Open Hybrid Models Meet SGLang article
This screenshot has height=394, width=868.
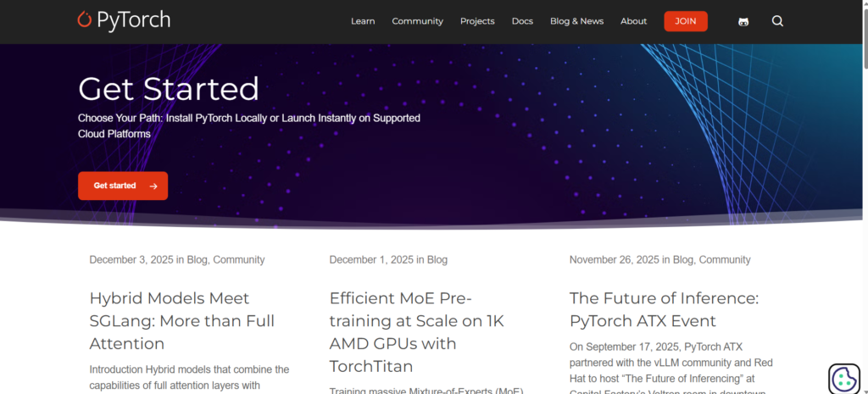tap(182, 321)
